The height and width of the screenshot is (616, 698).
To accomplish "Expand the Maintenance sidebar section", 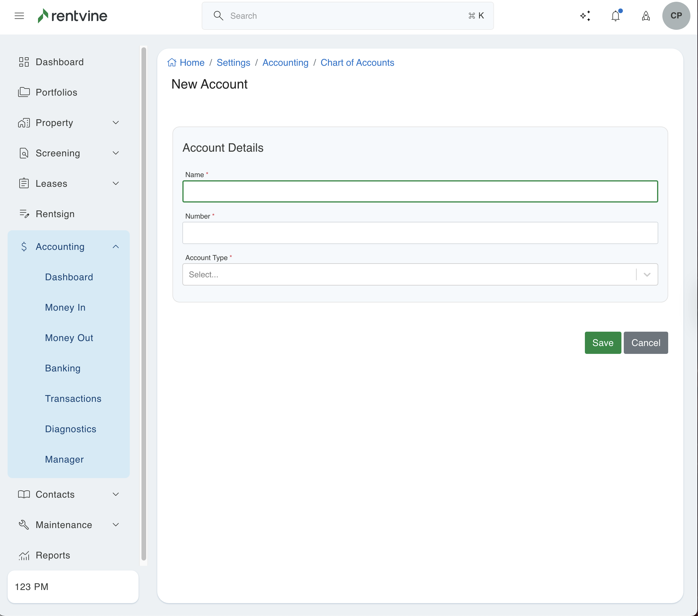I will pos(116,525).
